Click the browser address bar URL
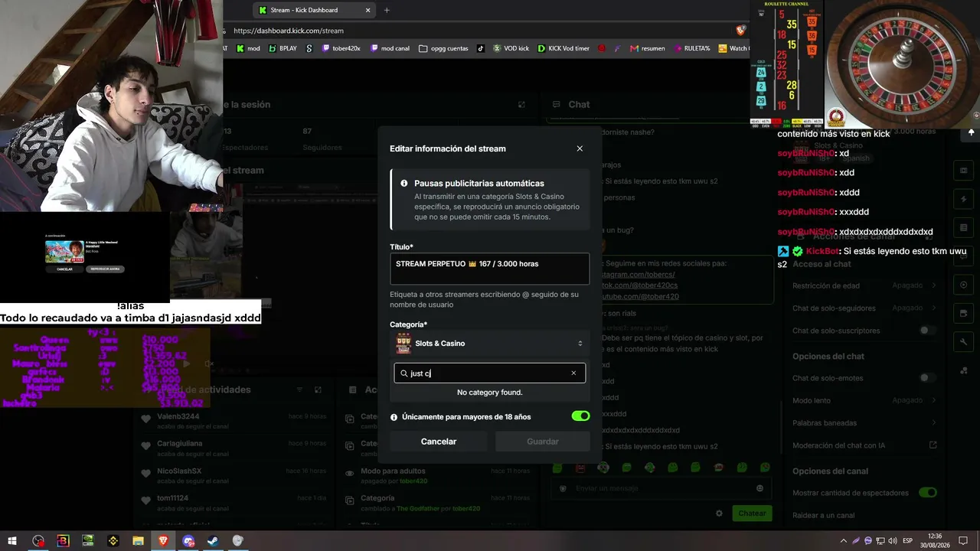This screenshot has width=980, height=551. (289, 31)
